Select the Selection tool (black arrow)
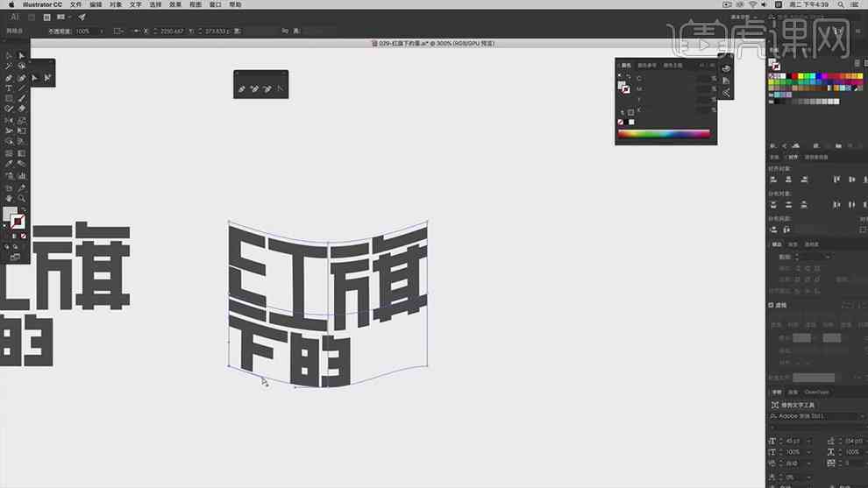 point(9,55)
